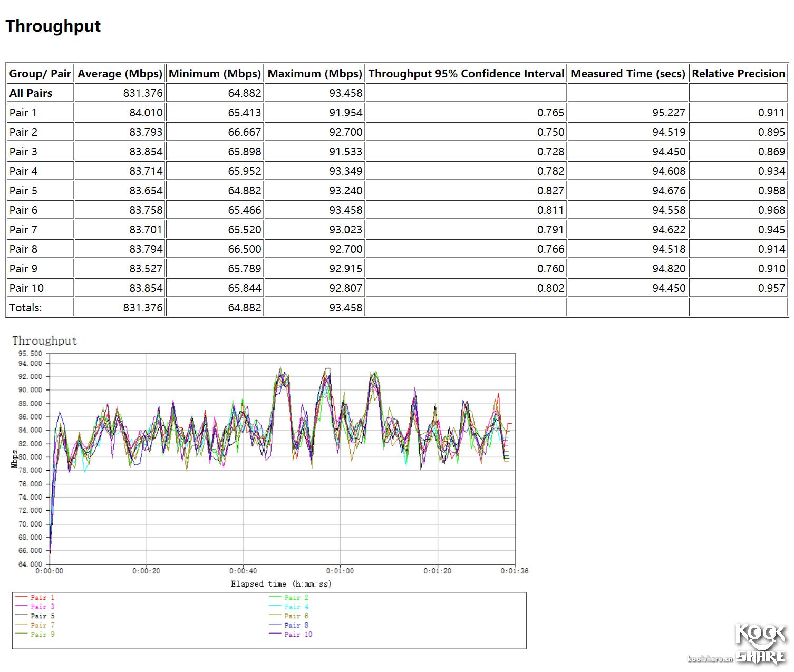Click the Throughput page heading

(x=53, y=26)
